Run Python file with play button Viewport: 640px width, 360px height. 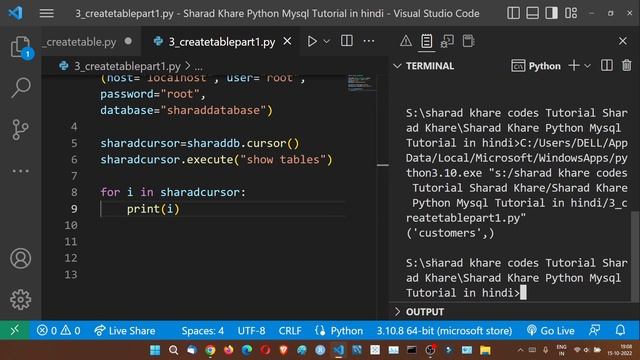312,41
